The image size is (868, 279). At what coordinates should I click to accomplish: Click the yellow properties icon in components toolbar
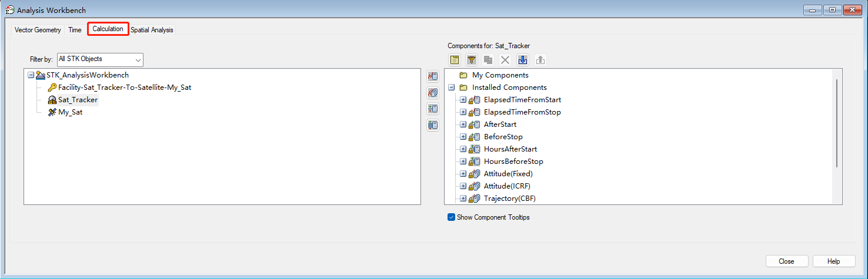coord(455,59)
